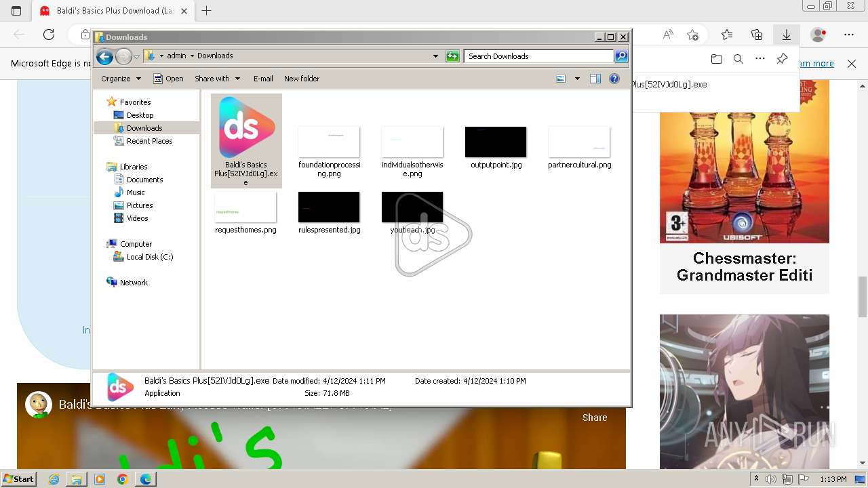Open the view options dropdown arrow

click(577, 79)
